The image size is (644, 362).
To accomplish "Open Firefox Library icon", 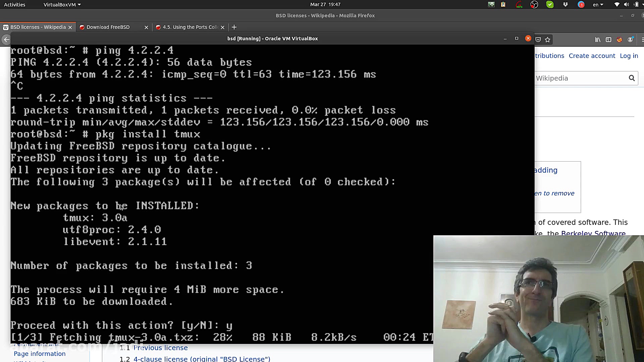I will 598,40.
